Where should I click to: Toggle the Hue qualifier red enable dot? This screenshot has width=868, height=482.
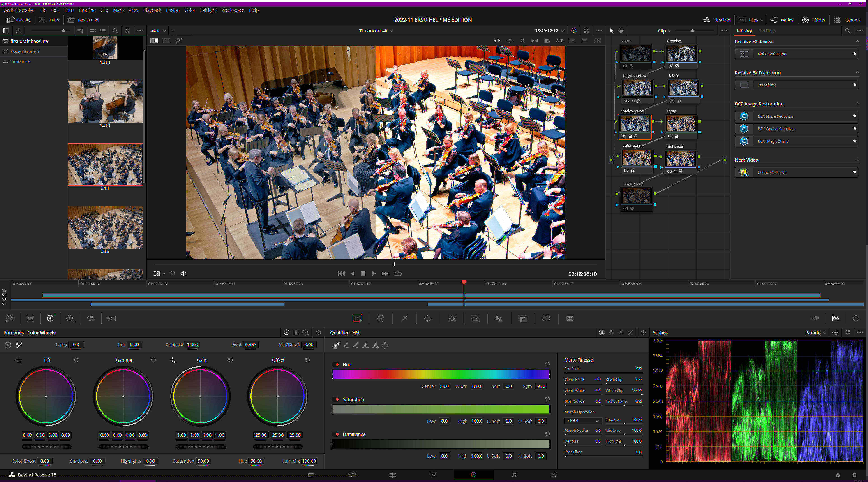[337, 365]
